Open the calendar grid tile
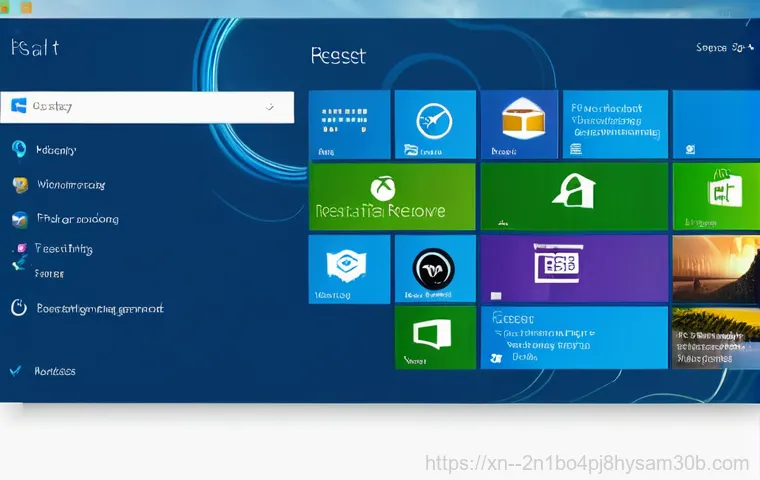 click(349, 125)
